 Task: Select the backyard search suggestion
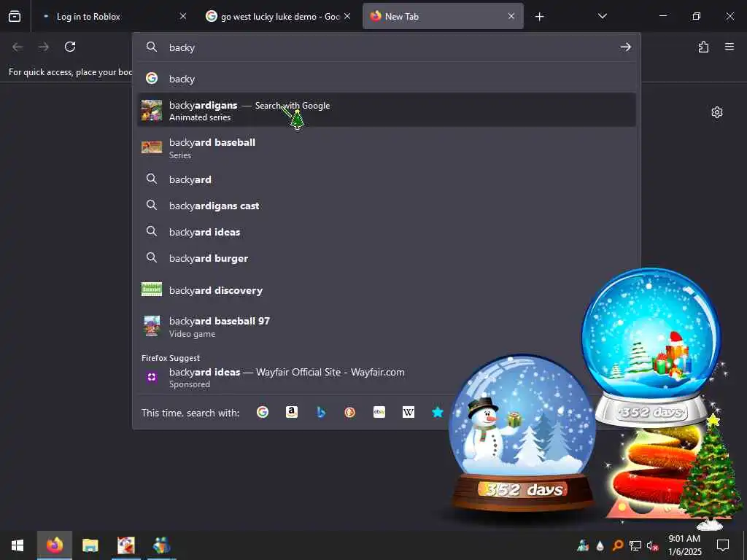pyautogui.click(x=387, y=179)
